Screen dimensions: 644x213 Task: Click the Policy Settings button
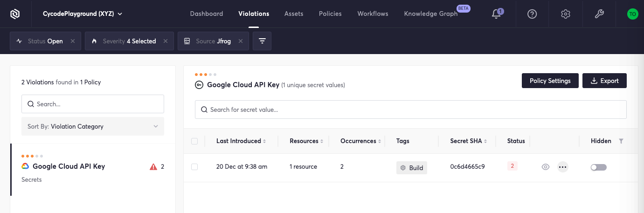tap(550, 81)
